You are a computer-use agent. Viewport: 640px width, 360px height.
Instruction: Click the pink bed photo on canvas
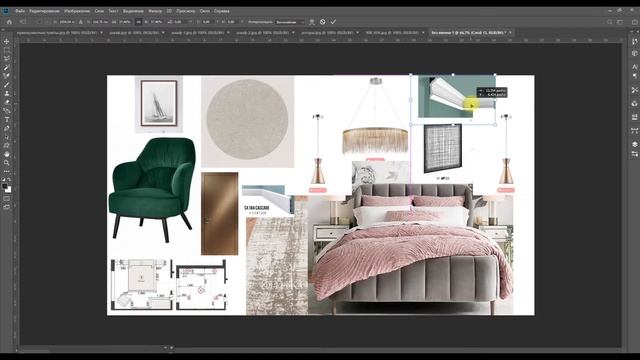tap(410, 249)
